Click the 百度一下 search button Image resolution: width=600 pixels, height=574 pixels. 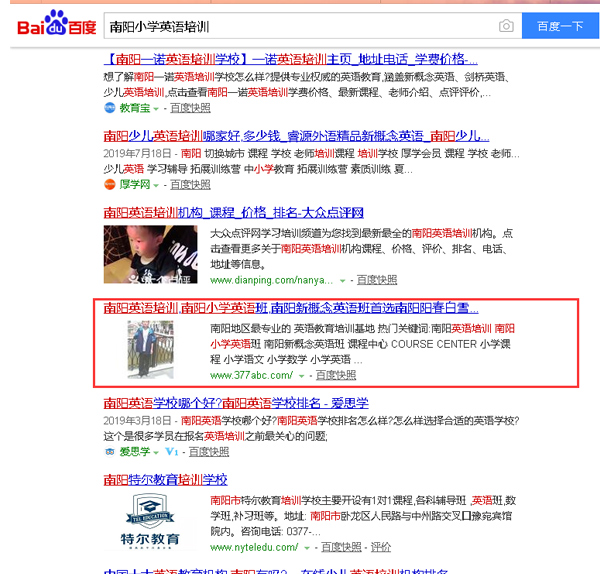click(x=560, y=26)
